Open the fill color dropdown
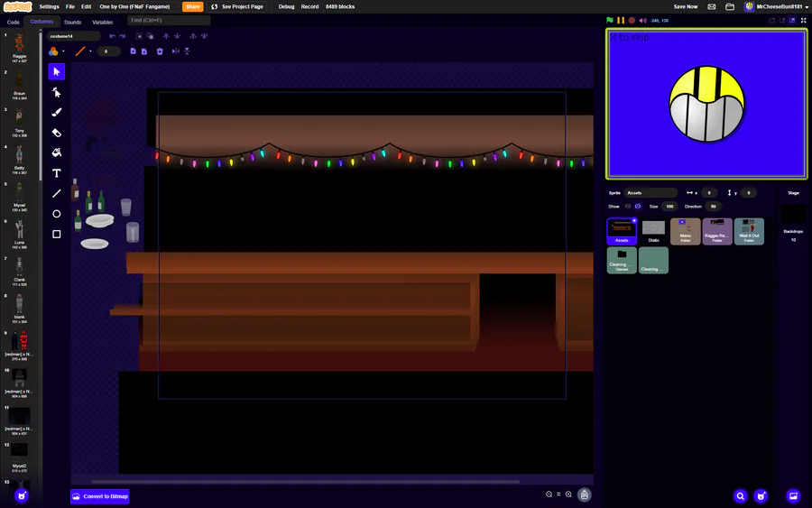 57,51
